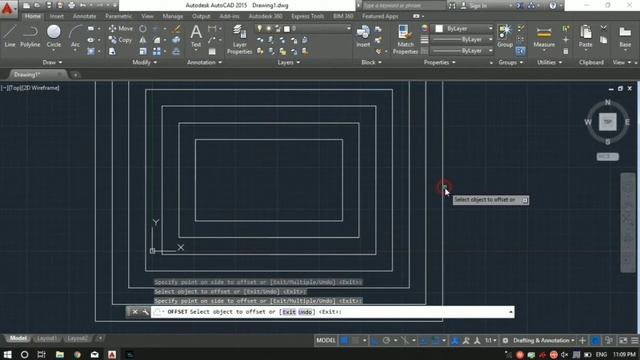This screenshot has height=360, width=640.
Task: Click the Base view tool
Action: click(x=625, y=37)
